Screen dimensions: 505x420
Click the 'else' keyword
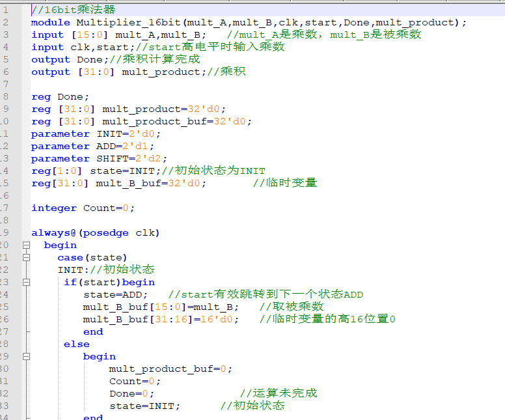coord(77,344)
